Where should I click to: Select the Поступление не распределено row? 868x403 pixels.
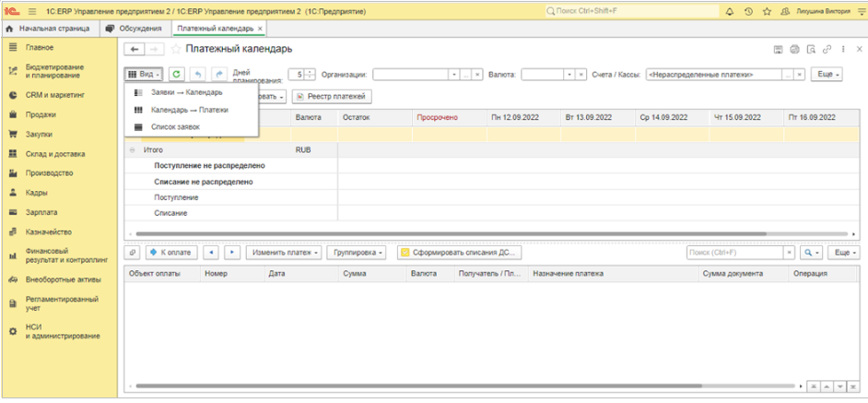click(231, 166)
